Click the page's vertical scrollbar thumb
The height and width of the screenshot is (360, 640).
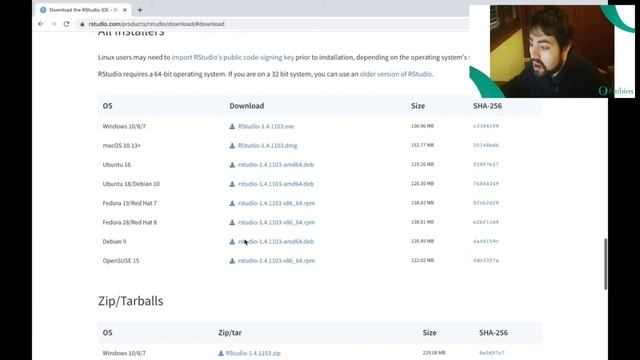[606, 264]
